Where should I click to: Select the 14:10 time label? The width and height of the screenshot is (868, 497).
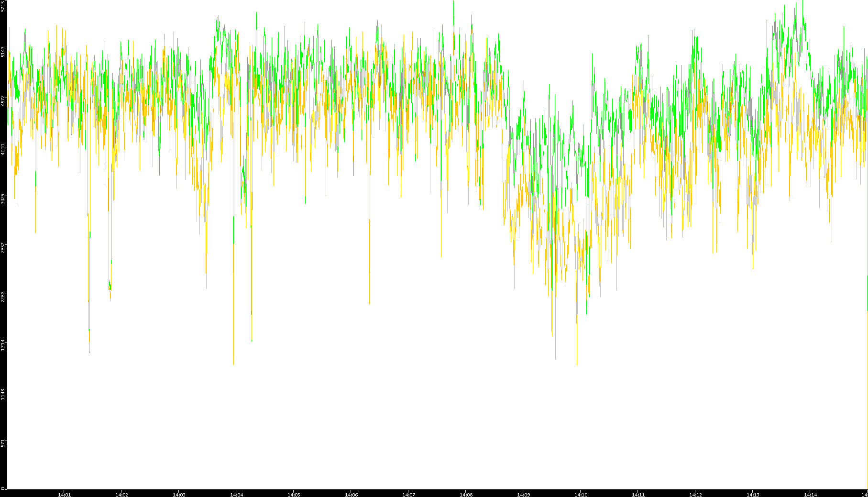pyautogui.click(x=581, y=495)
